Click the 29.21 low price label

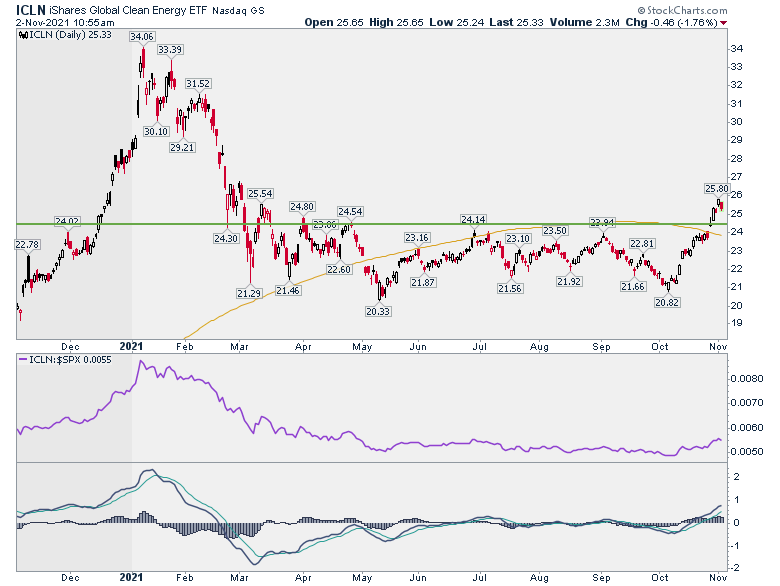tap(182, 147)
